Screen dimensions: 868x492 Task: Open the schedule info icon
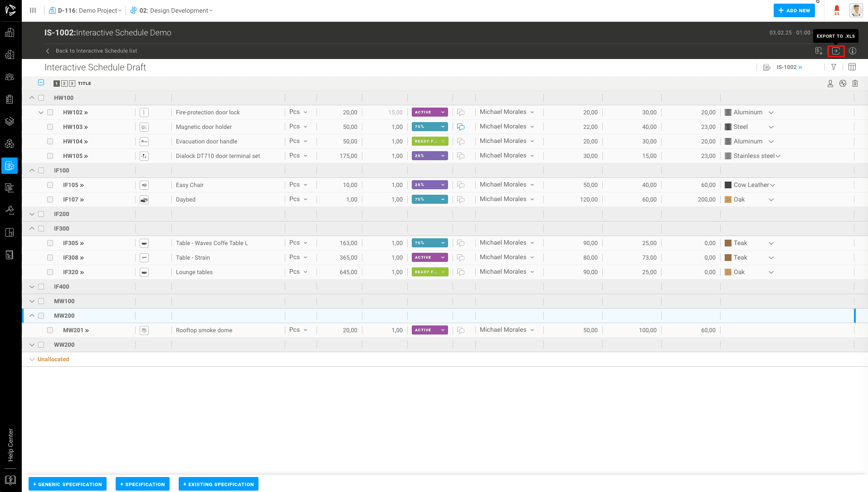click(853, 51)
